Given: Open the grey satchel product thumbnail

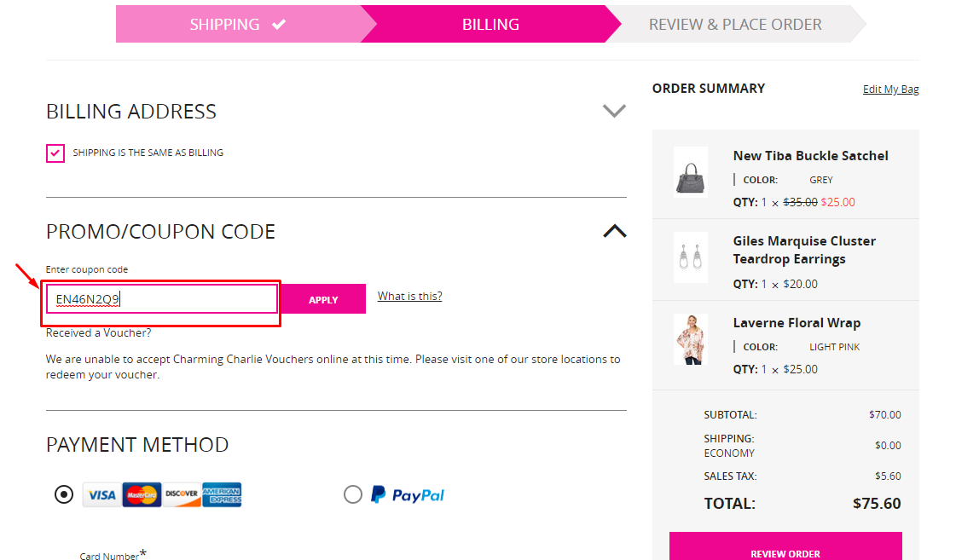Looking at the screenshot, I should [691, 172].
